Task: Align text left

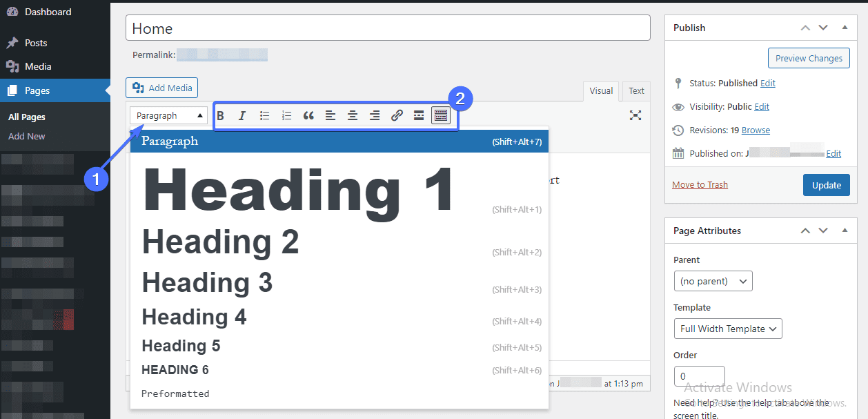Action: point(331,115)
